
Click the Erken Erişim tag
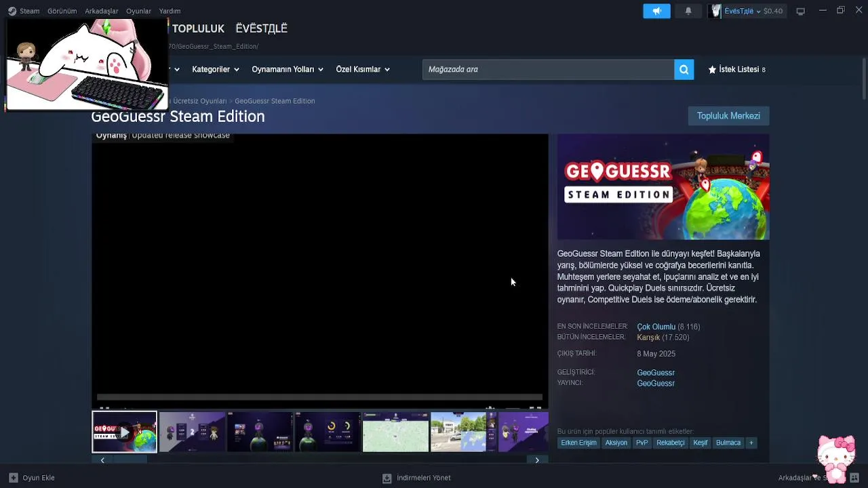578,443
